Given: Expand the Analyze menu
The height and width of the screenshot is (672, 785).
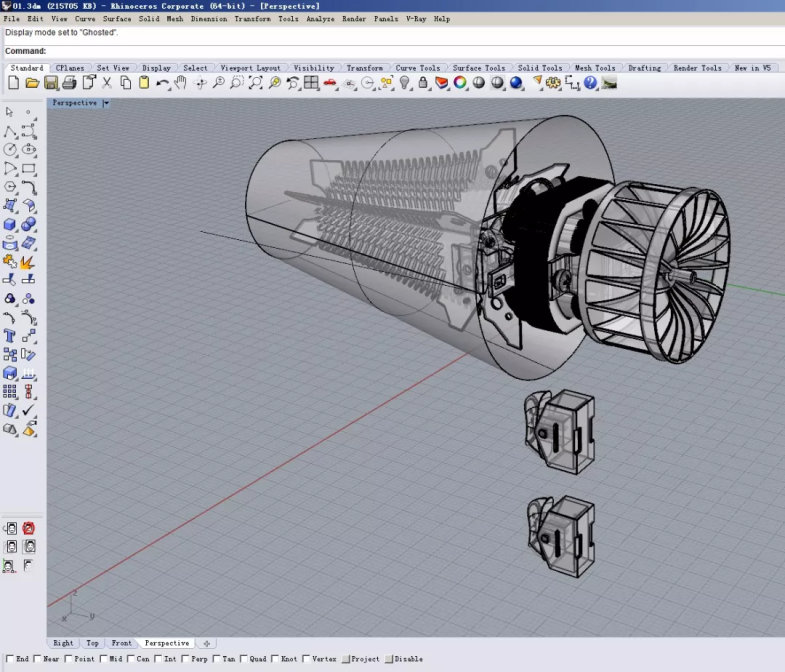Looking at the screenshot, I should 320,19.
